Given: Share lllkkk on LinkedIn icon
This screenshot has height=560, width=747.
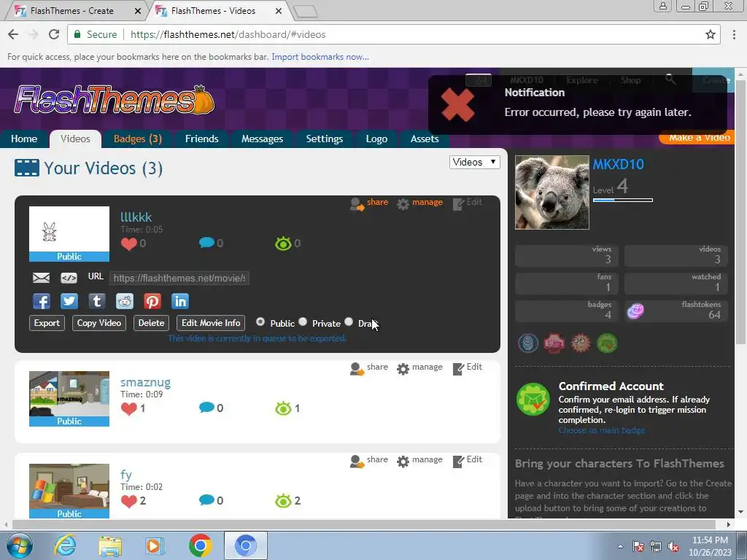Looking at the screenshot, I should [180, 301].
